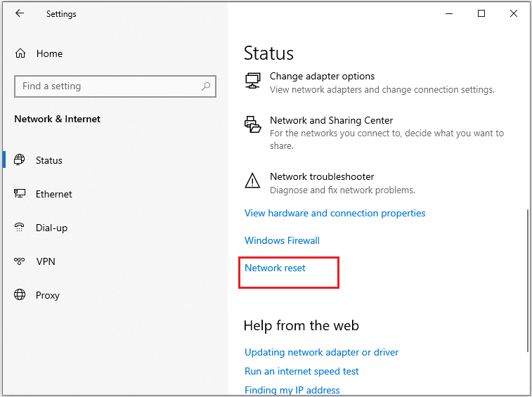Click the VPN icon in sidebar

click(20, 261)
